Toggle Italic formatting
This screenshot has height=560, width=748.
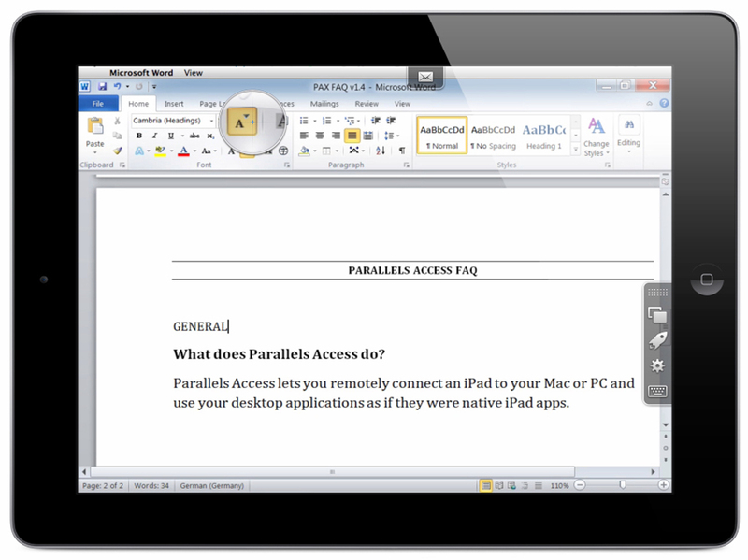[x=154, y=136]
